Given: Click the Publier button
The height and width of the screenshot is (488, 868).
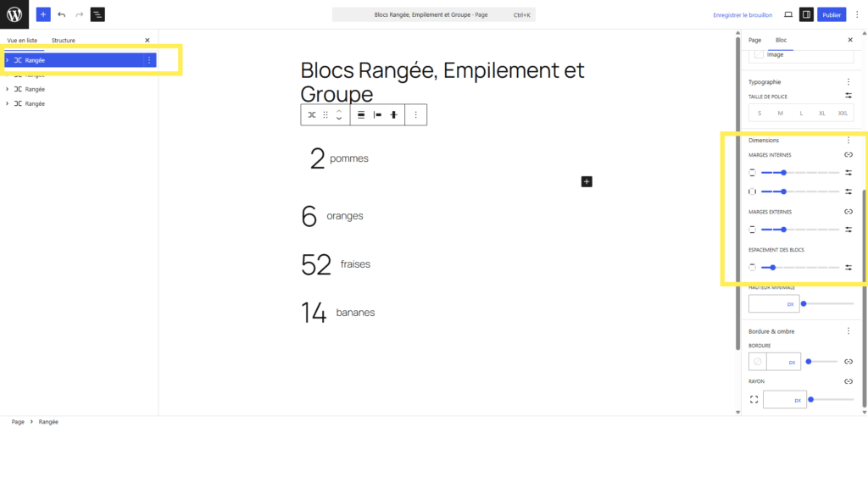Looking at the screenshot, I should 832,15.
